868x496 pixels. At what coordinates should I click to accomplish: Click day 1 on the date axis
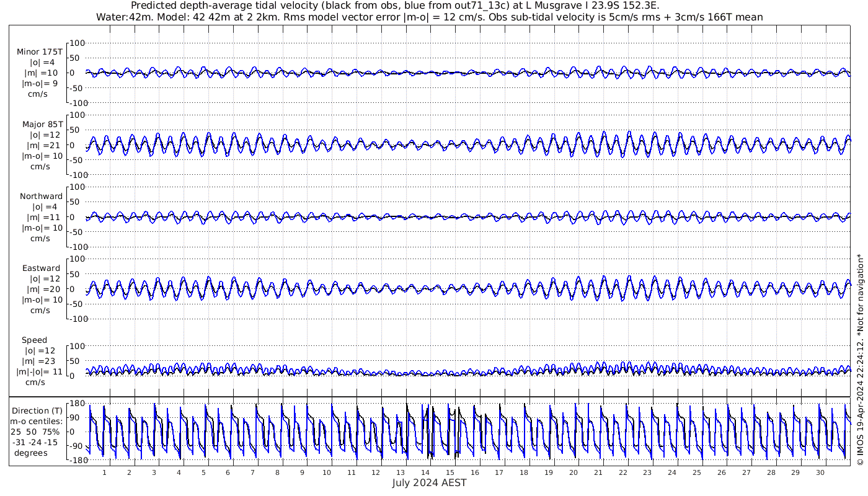point(104,472)
